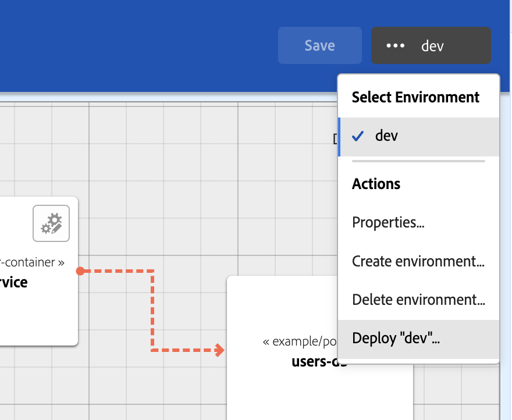Click the Save button
This screenshot has width=512, height=420.
(319, 45)
